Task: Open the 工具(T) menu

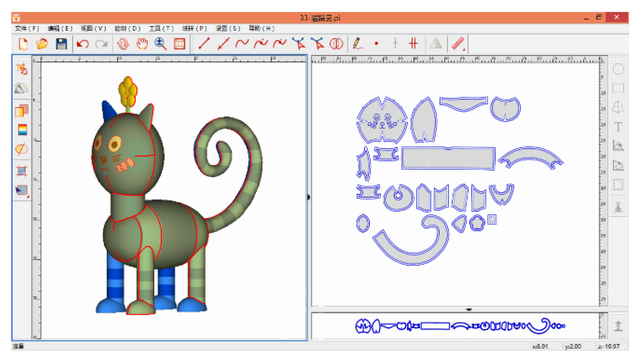Action: point(161,28)
